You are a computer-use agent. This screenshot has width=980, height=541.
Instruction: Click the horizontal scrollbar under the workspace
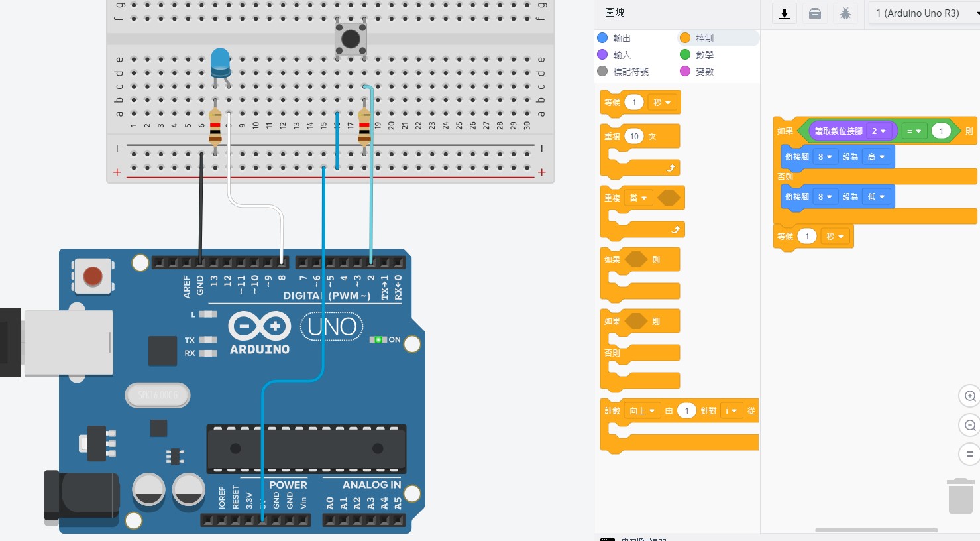pyautogui.click(x=876, y=530)
